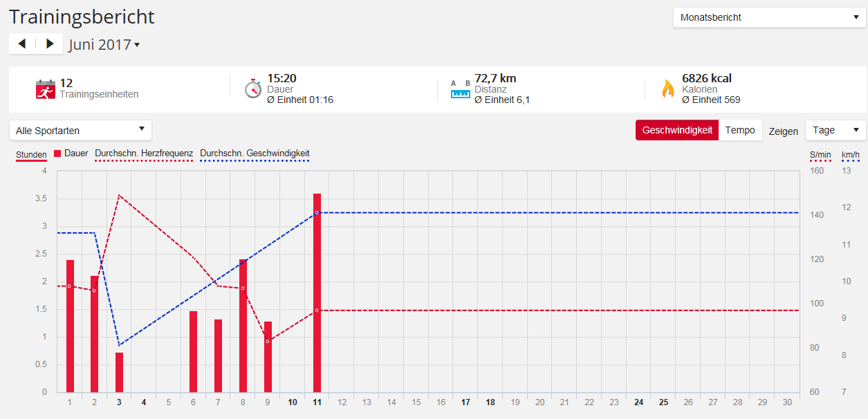Click the previous month arrow
This screenshot has height=419, width=868.
pyautogui.click(x=22, y=44)
